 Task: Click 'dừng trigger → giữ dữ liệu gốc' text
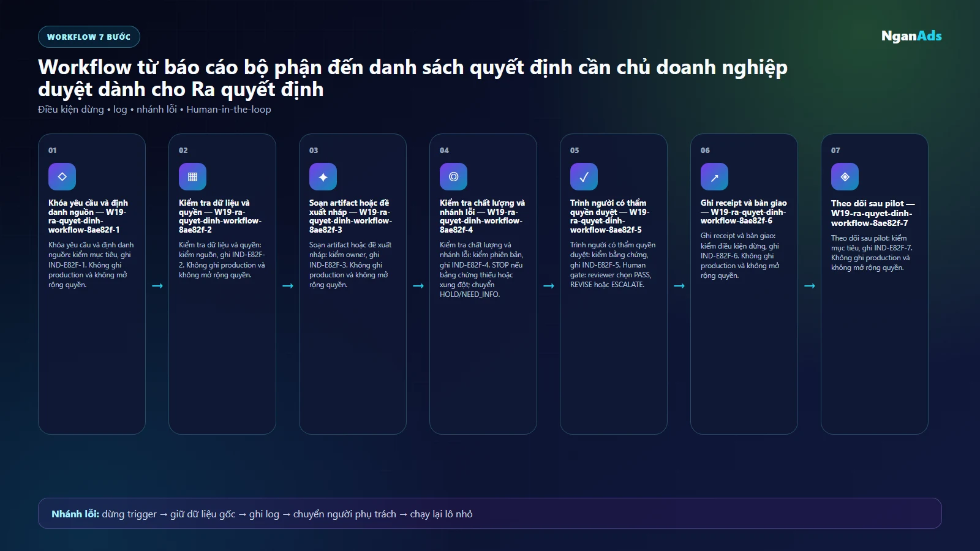click(168, 514)
